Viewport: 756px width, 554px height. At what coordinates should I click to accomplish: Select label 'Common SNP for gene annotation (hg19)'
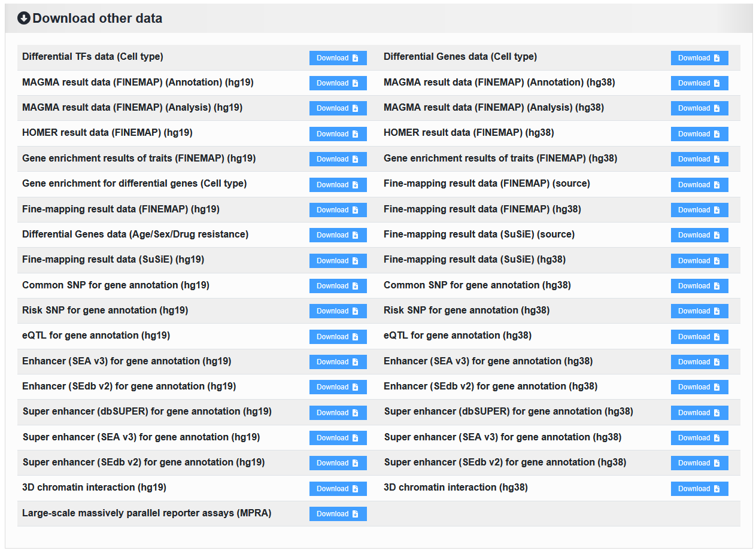click(116, 285)
